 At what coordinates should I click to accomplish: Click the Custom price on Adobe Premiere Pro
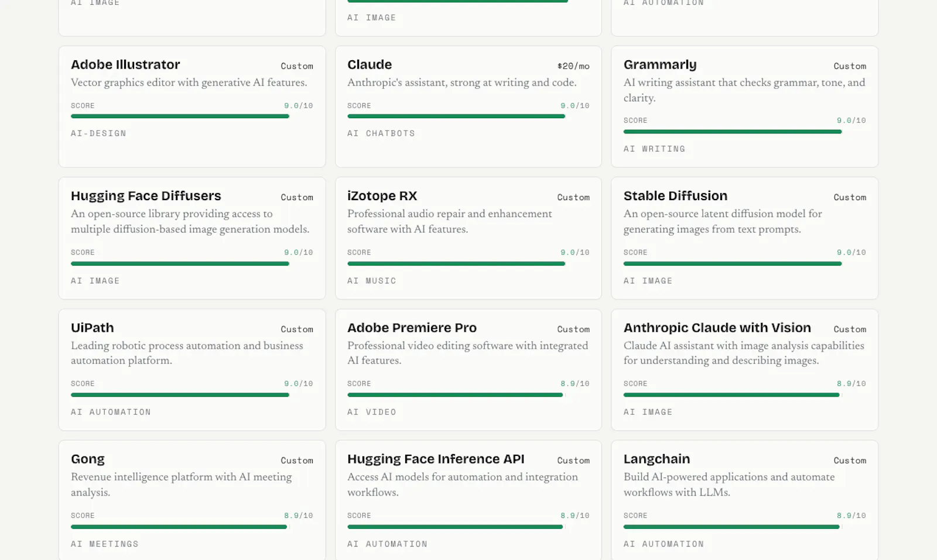coord(573,329)
